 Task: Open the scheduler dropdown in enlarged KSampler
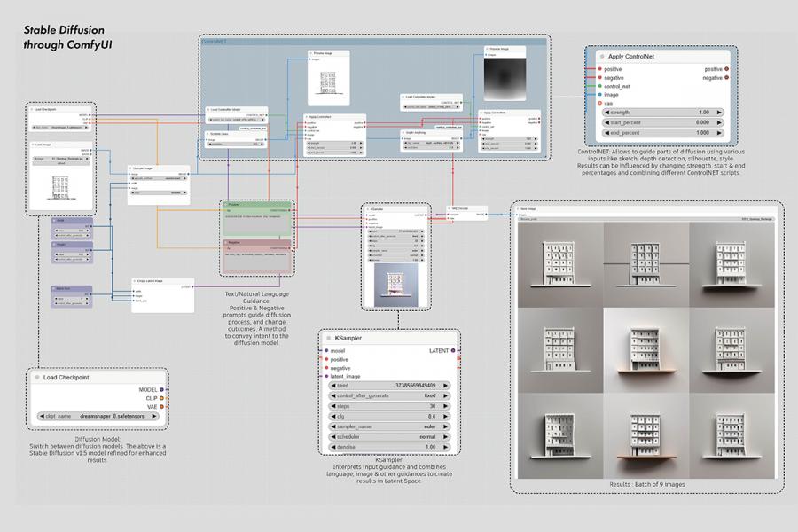click(x=389, y=437)
